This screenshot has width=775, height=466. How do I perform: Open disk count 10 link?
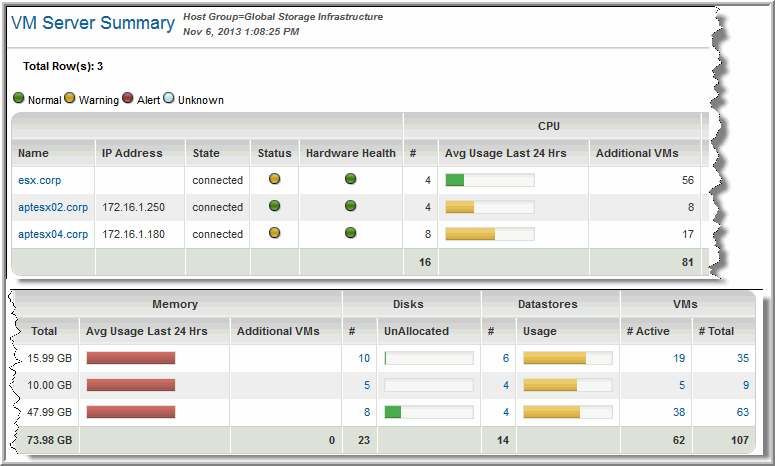(364, 358)
